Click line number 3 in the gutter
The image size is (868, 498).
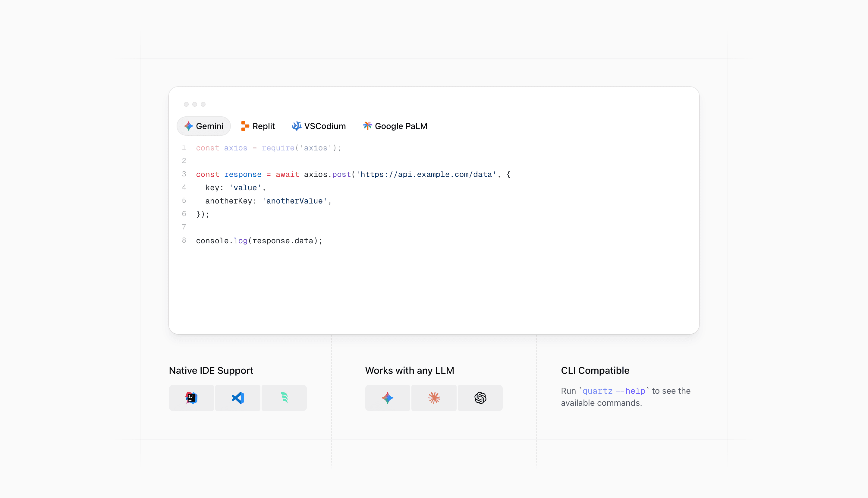[x=184, y=174]
